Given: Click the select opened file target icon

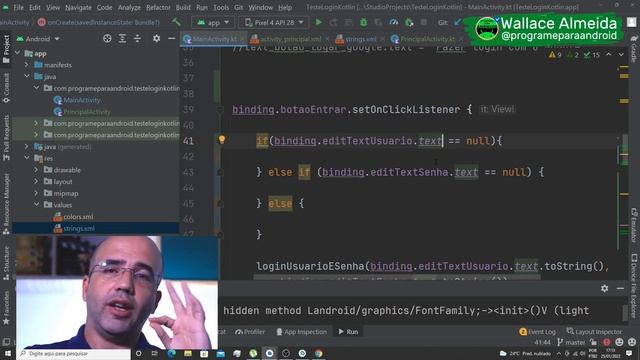Looking at the screenshot, I should tap(107, 39).
